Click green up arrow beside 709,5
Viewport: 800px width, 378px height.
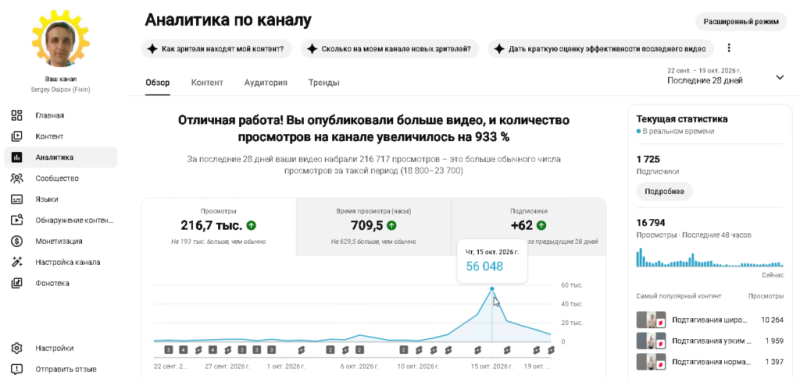tap(391, 225)
